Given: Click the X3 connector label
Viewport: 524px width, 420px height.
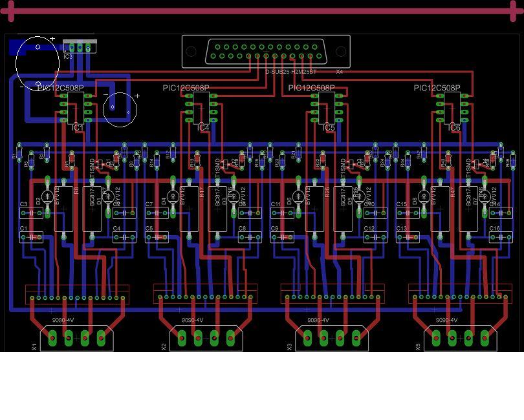Looking at the screenshot, I should [x=289, y=347].
